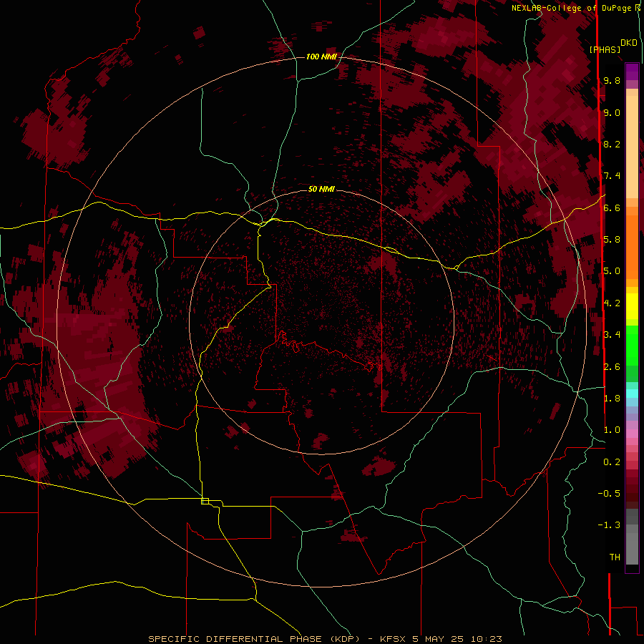Click the [PHAS] units label
Screen dimensions: 644x644
[605, 49]
